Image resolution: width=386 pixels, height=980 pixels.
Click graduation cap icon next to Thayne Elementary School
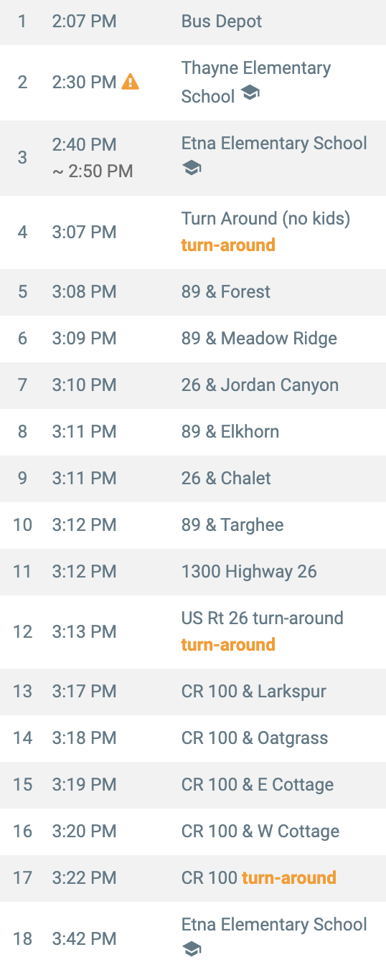coord(250,93)
